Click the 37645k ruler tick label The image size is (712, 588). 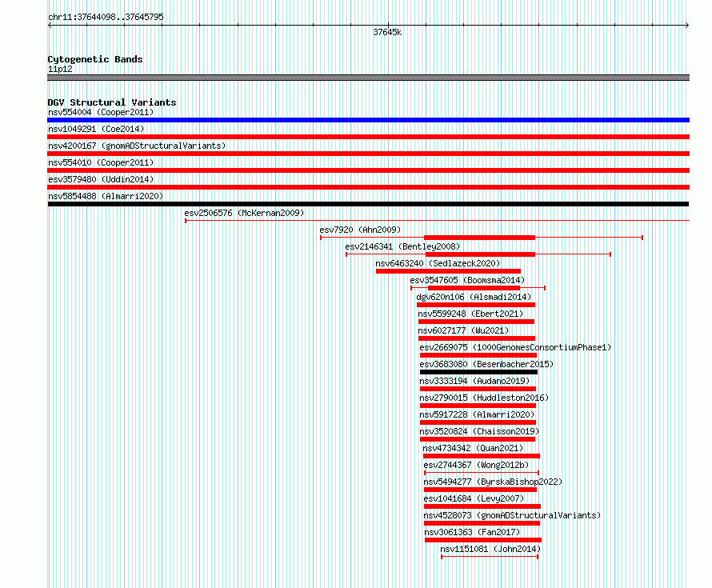387,32
